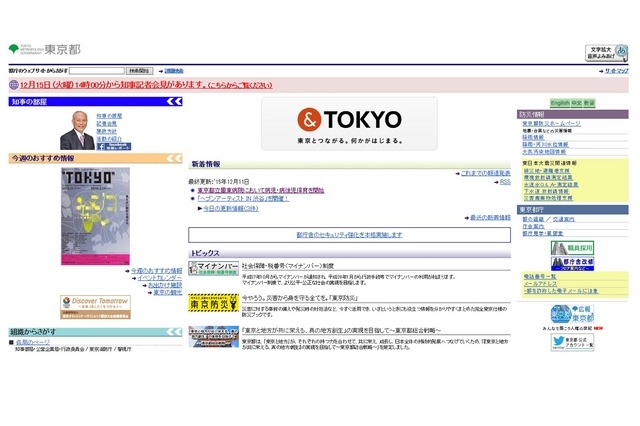
Task: Open the 東京防災 yellow banner image
Action: tap(213, 303)
